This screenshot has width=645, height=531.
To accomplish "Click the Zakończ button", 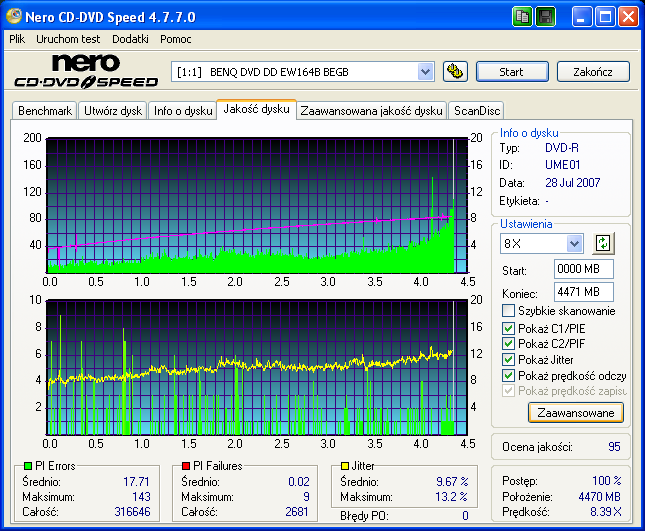I will pos(593,72).
